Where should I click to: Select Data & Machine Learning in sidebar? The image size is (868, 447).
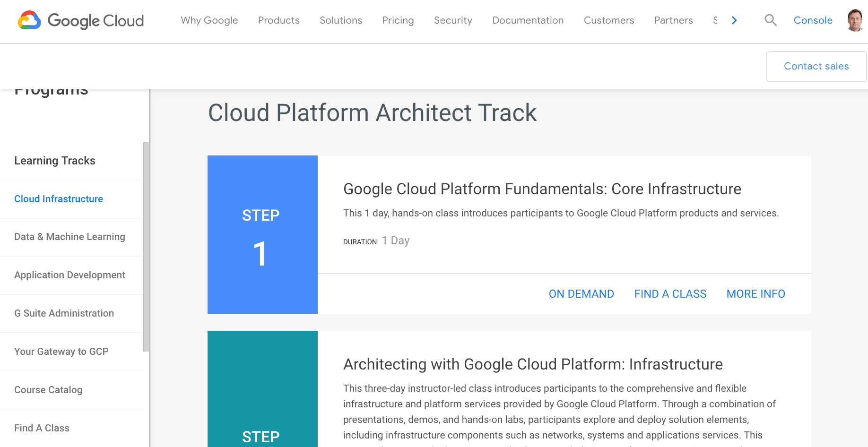coord(69,237)
